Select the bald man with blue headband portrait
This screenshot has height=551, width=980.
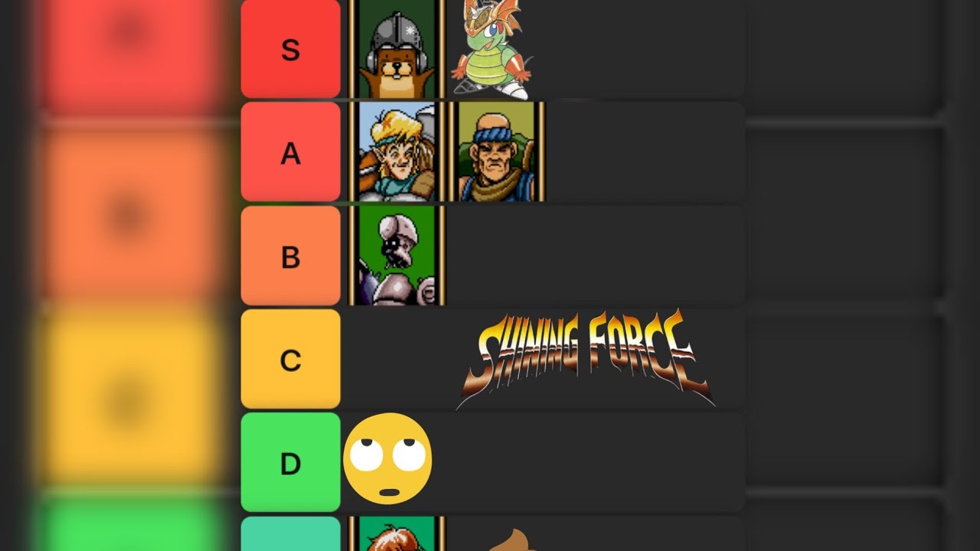coord(497,152)
